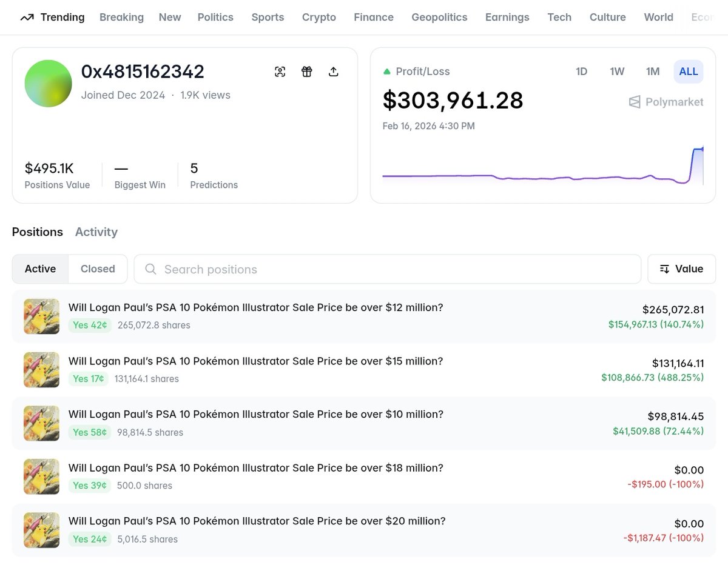
Task: Click the $98,814.45 position value
Action: [x=676, y=416]
